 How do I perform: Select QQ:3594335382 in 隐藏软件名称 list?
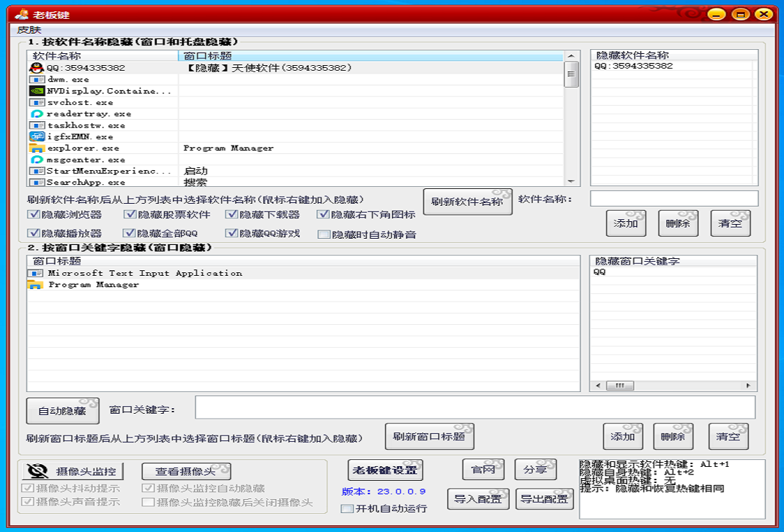pos(634,66)
